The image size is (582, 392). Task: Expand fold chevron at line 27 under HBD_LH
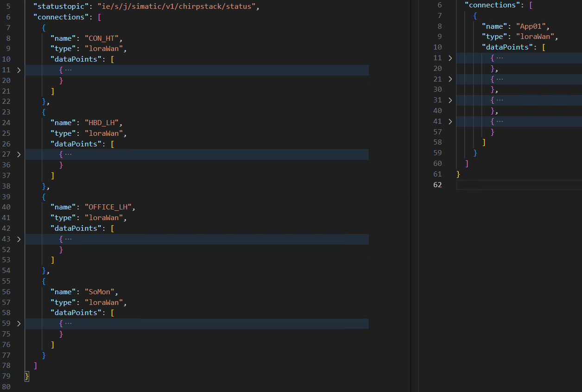[x=19, y=154]
